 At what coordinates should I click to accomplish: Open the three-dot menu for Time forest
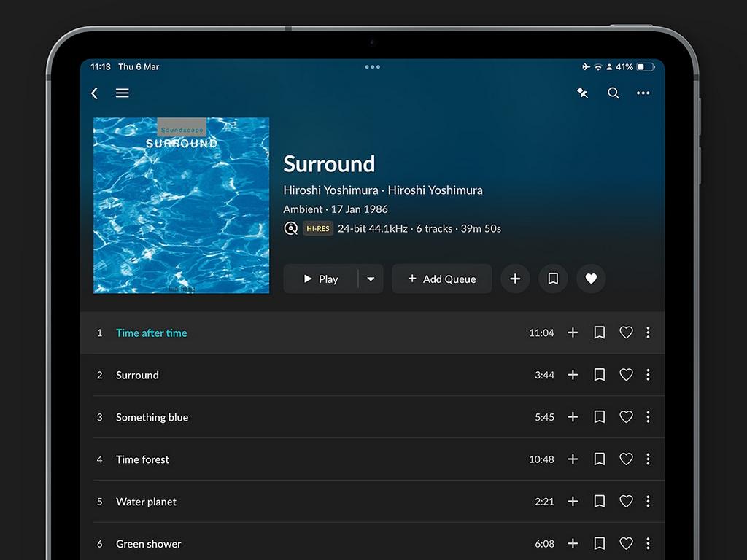coord(649,459)
